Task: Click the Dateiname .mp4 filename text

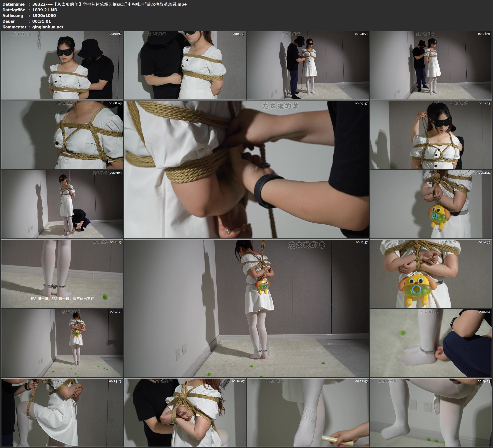Action: 109,4
